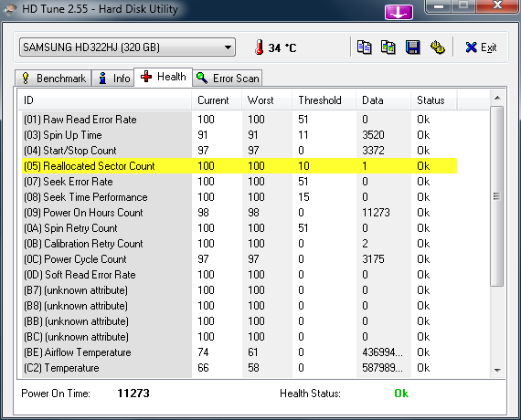Click Airflow Temperature data value 436994...
The width and height of the screenshot is (521, 420).
[382, 352]
